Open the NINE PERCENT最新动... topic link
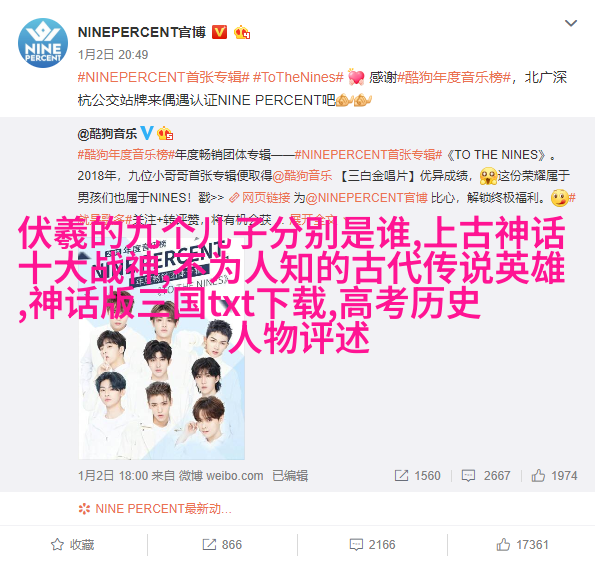Screen dimensions: 595x562 155,509
